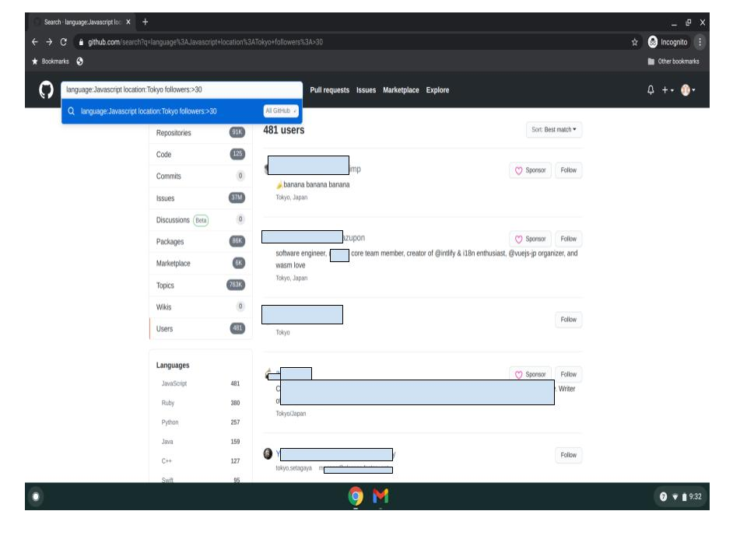
Task: Open the system tray status area showing 9:32
Action: (x=680, y=497)
